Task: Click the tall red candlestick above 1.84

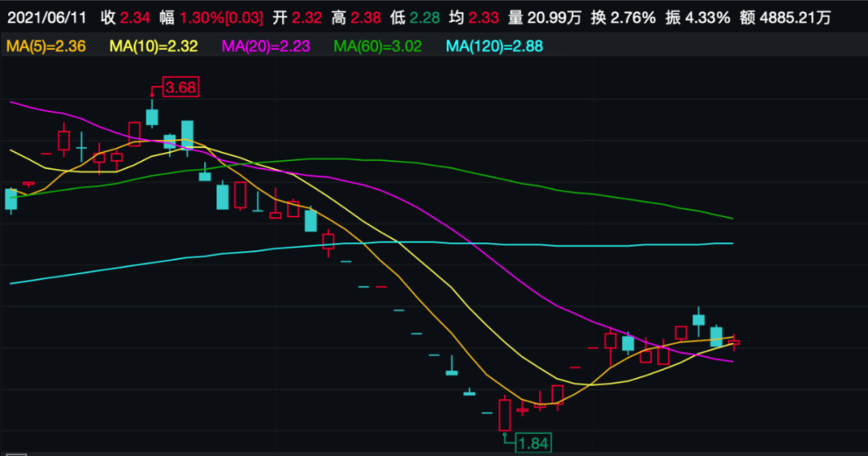Action: [504, 414]
